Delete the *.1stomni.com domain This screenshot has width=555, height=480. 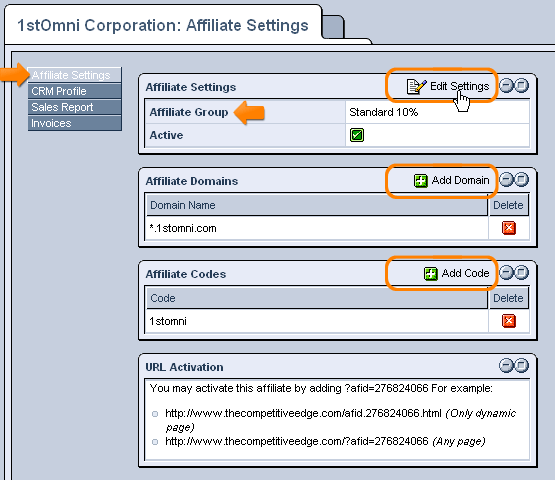(x=509, y=228)
